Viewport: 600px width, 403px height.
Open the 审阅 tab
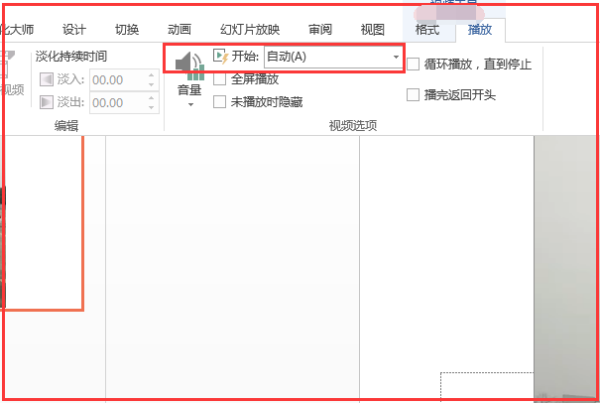pyautogui.click(x=320, y=29)
